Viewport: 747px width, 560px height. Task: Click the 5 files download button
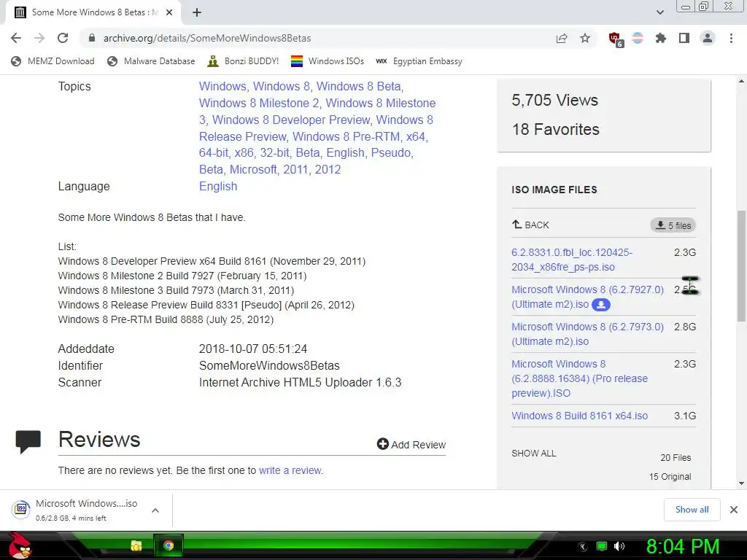click(x=673, y=225)
